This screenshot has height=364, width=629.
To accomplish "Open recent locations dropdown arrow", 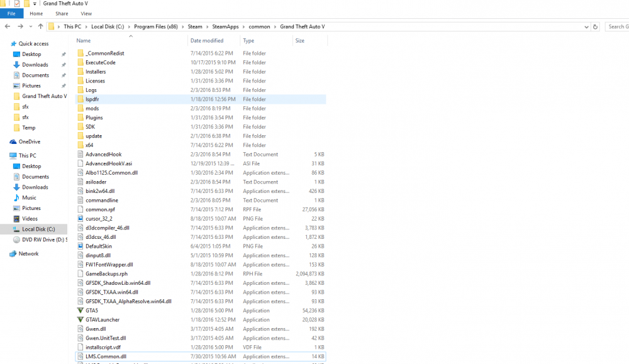I will [30, 26].
